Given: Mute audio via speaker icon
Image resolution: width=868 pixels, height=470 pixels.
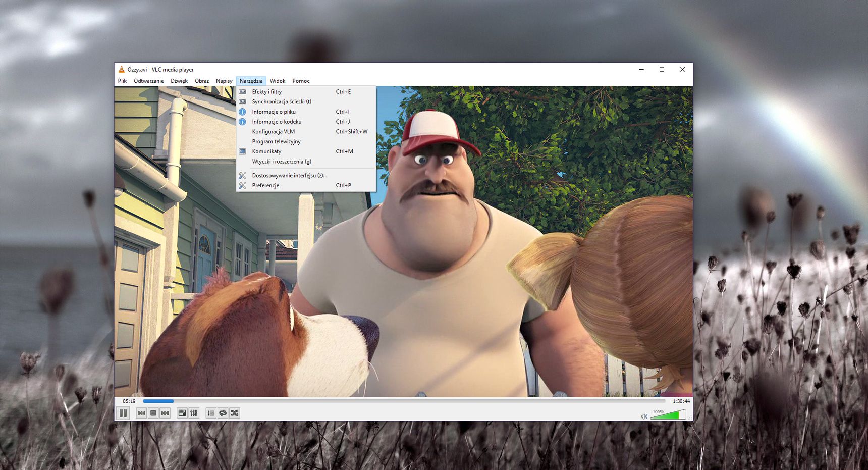Looking at the screenshot, I should [644, 416].
